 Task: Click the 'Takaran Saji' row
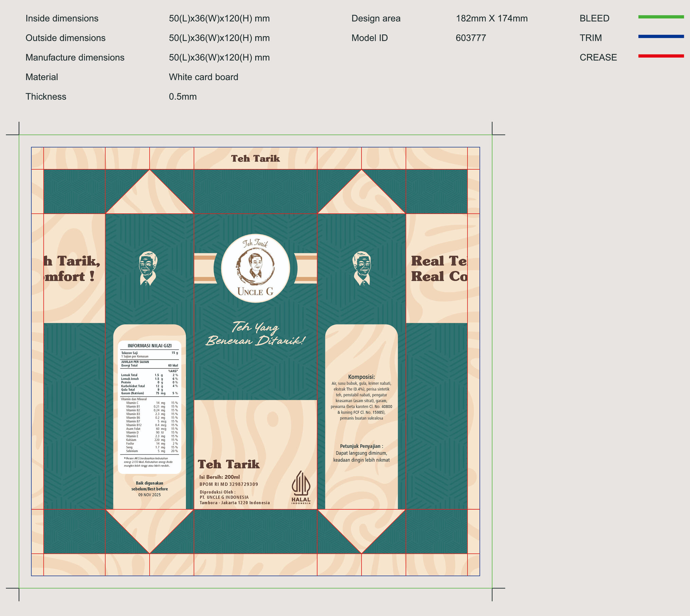tap(149, 353)
